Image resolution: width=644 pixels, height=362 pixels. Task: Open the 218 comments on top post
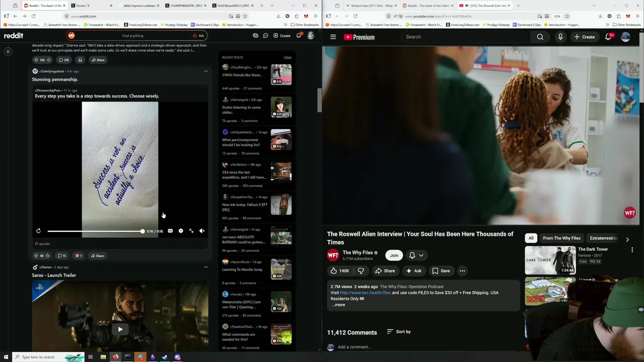[63, 60]
